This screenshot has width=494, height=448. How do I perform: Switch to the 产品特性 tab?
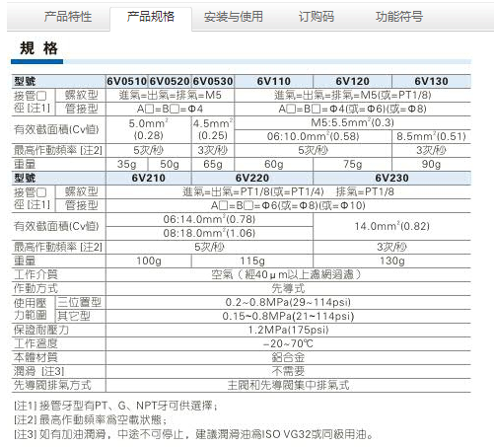pos(68,17)
